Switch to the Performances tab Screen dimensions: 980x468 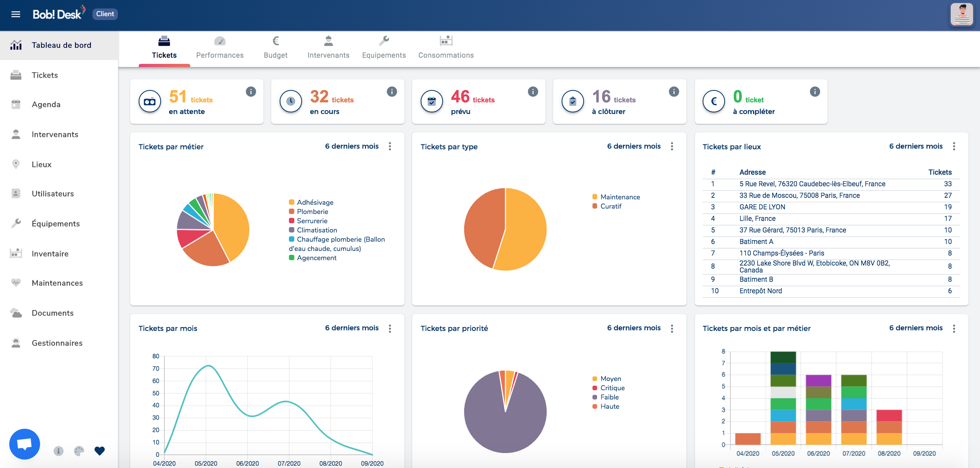(220, 48)
